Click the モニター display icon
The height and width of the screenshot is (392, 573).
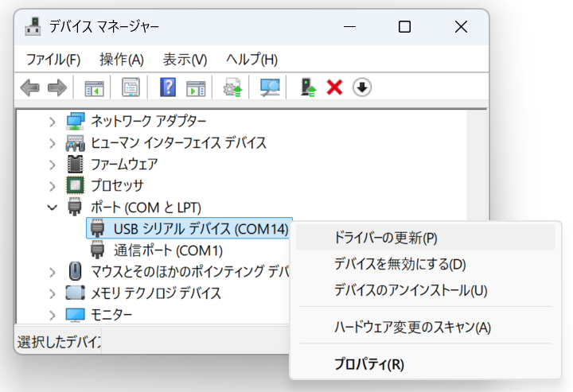76,315
